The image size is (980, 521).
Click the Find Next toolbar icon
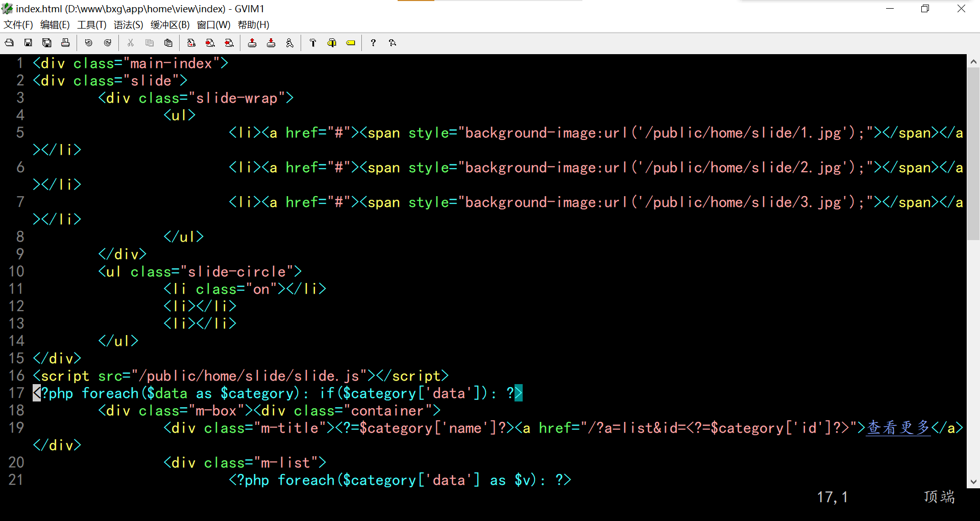point(210,43)
